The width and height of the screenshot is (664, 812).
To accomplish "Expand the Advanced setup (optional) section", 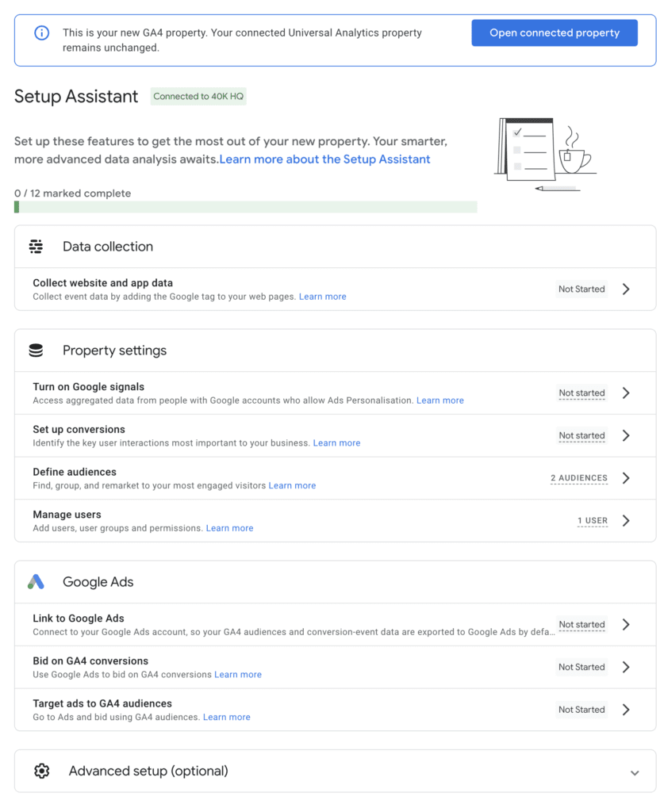I will 634,772.
